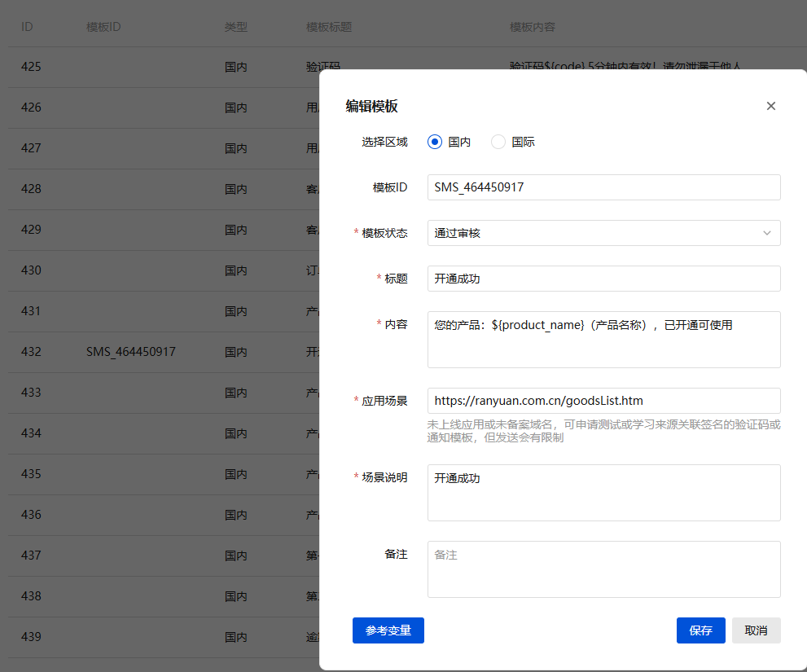Select the 国际 region radio button

pos(498,142)
